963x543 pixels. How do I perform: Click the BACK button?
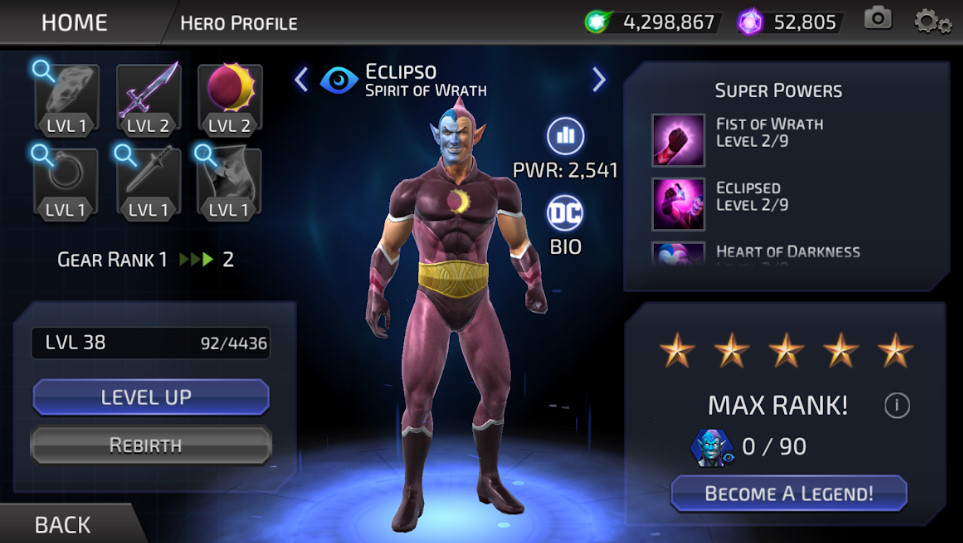[63, 525]
